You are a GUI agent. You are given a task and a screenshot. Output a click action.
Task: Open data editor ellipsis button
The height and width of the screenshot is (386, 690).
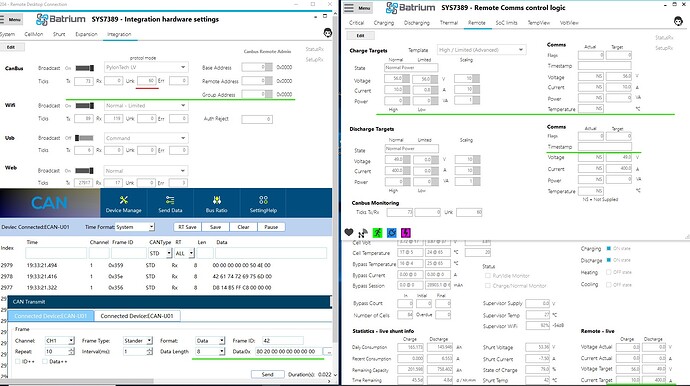point(328,351)
